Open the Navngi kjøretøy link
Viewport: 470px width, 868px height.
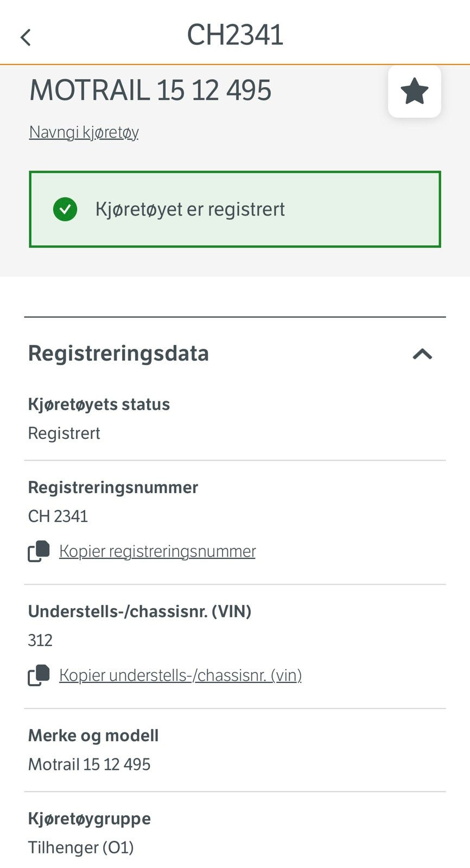click(x=84, y=132)
